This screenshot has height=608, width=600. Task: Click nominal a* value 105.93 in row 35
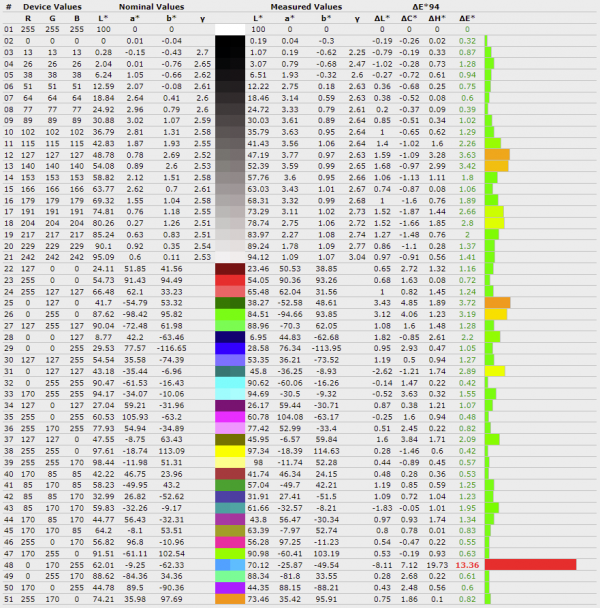pos(135,417)
